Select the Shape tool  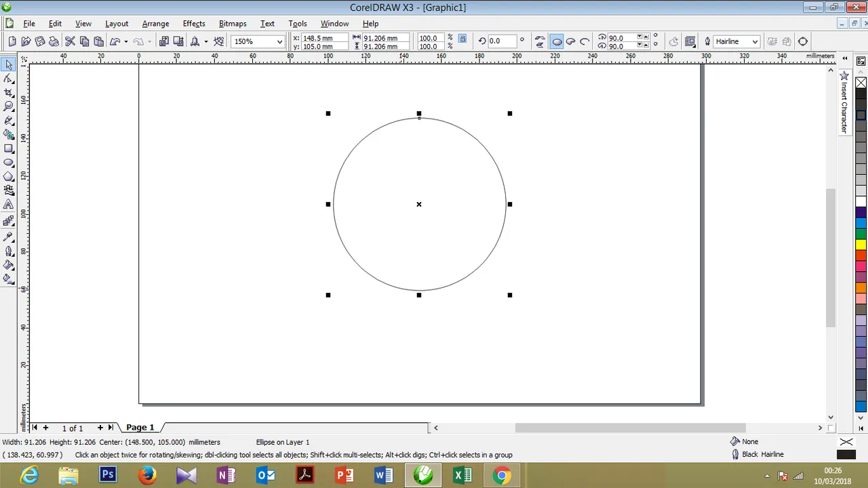coord(9,79)
